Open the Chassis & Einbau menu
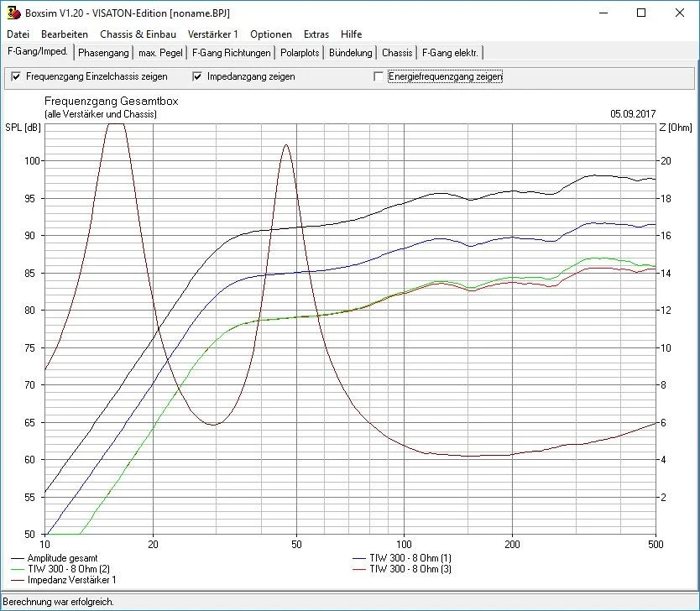 coord(138,34)
